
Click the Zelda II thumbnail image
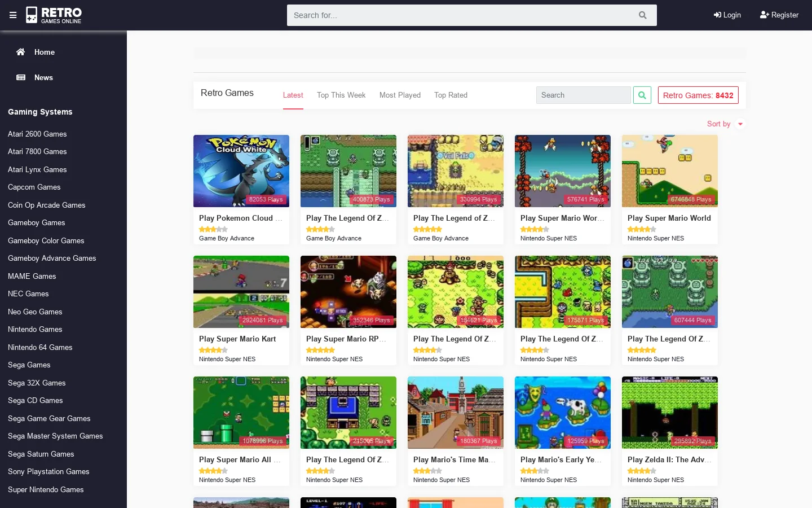click(x=670, y=413)
